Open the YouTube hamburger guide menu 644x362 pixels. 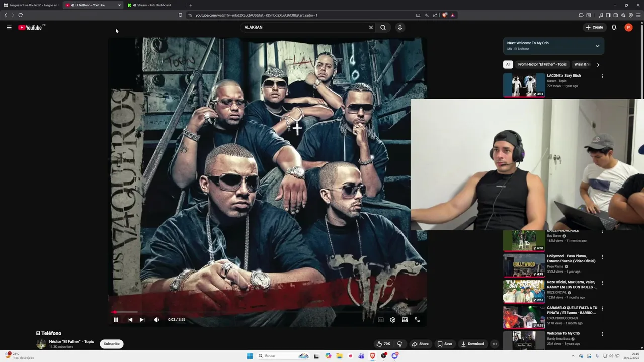[x=9, y=27]
